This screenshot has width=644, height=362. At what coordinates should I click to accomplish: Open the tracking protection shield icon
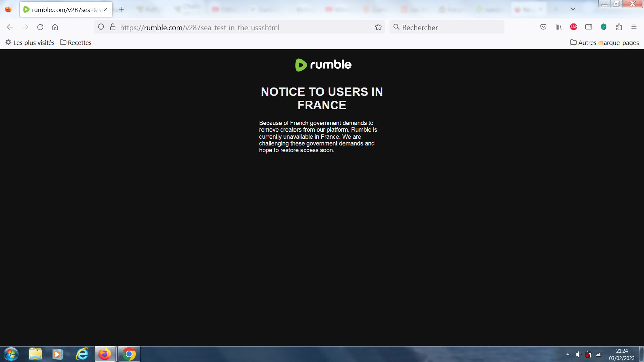point(101,27)
